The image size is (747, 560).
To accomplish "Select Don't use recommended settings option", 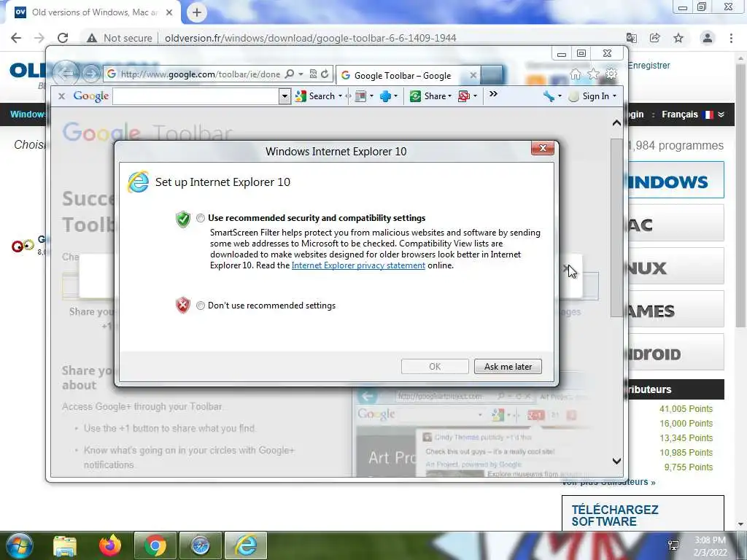I will 201,306.
